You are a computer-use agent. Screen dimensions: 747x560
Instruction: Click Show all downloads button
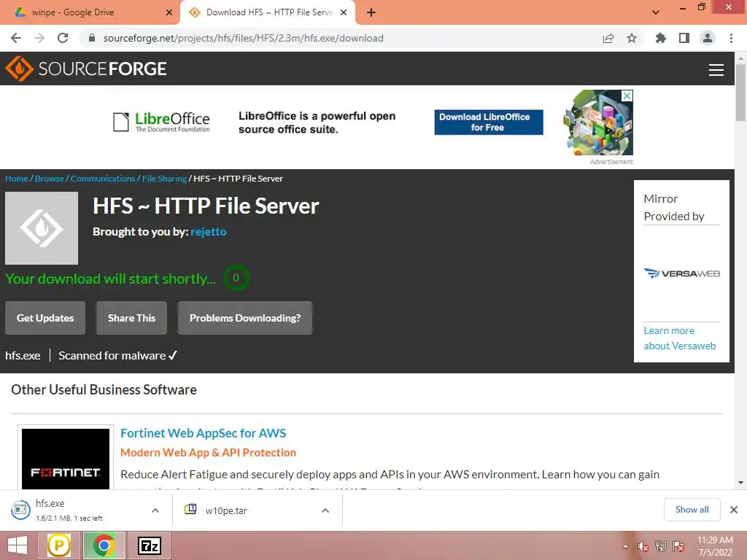pos(692,510)
